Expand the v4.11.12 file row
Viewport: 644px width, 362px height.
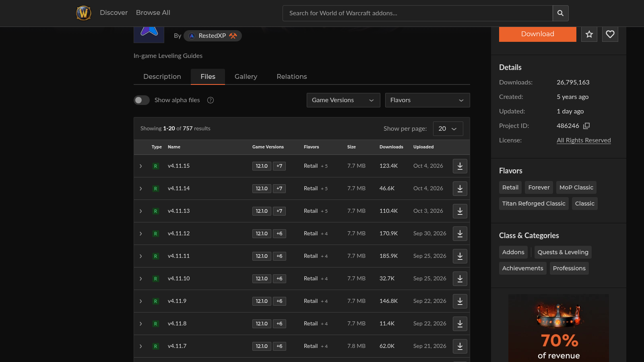pos(140,234)
